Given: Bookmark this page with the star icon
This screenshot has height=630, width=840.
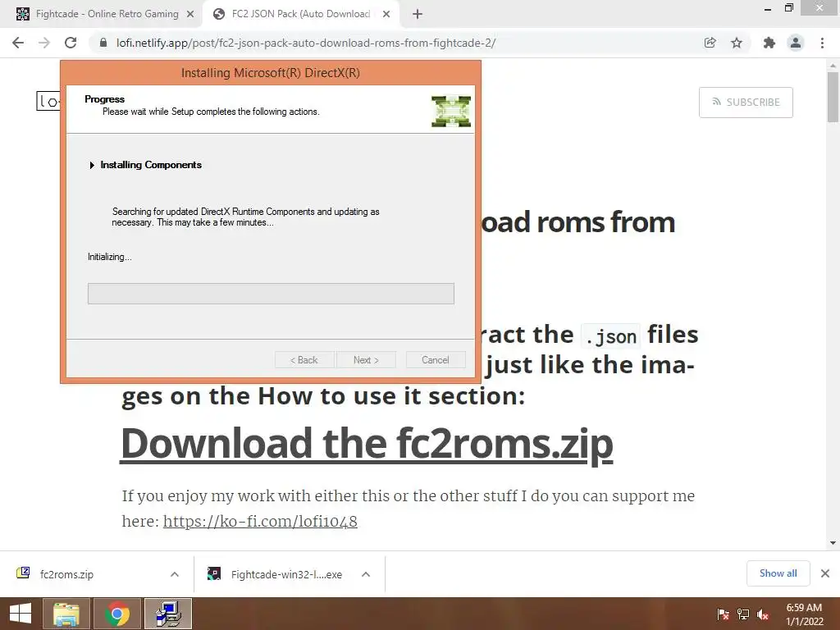Looking at the screenshot, I should (x=737, y=43).
